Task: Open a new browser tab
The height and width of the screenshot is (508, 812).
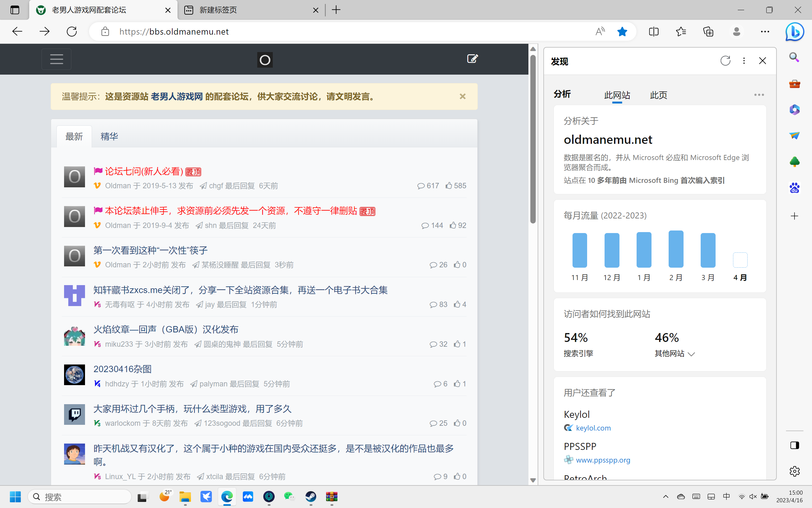Action: (336, 10)
